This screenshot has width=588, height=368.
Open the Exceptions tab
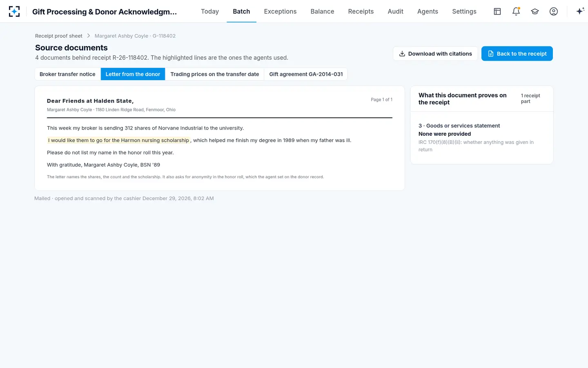click(x=280, y=11)
